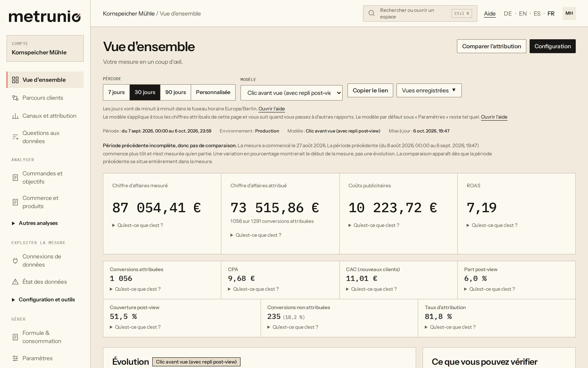Expand Qu'est-ce que c'est under CPA
This screenshot has height=368, width=588.
click(253, 289)
